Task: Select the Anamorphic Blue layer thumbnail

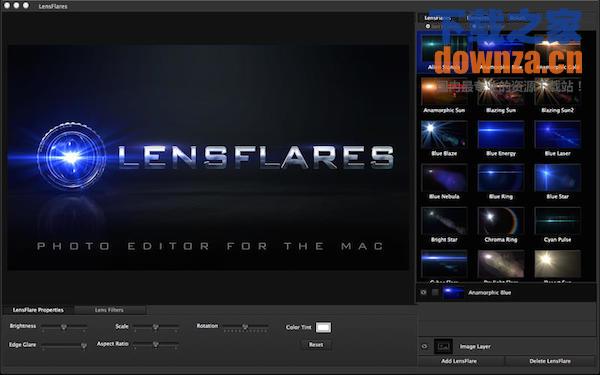Action: [453, 292]
